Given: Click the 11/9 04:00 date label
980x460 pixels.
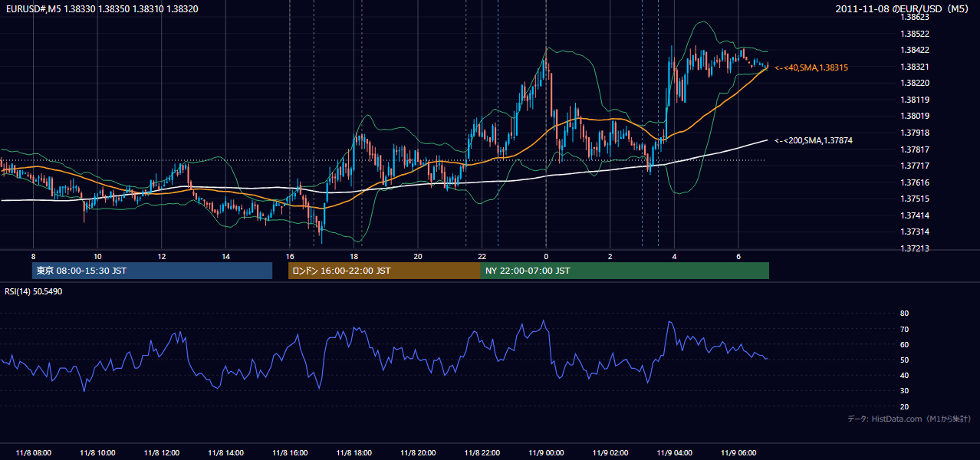Looking at the screenshot, I should point(674,453).
